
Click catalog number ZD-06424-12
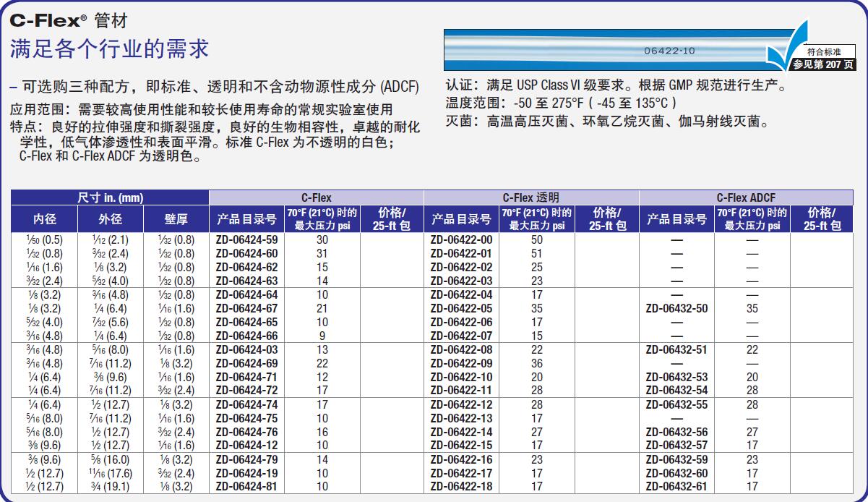click(x=246, y=446)
